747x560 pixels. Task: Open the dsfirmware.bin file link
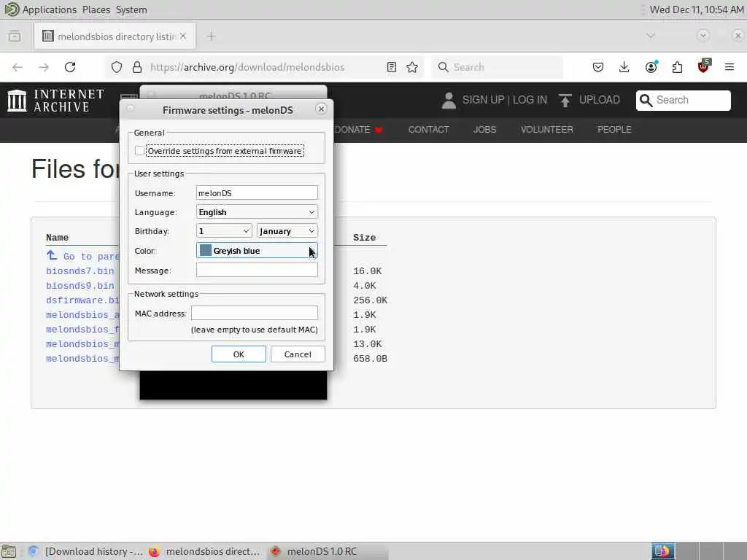pyautogui.click(x=82, y=300)
